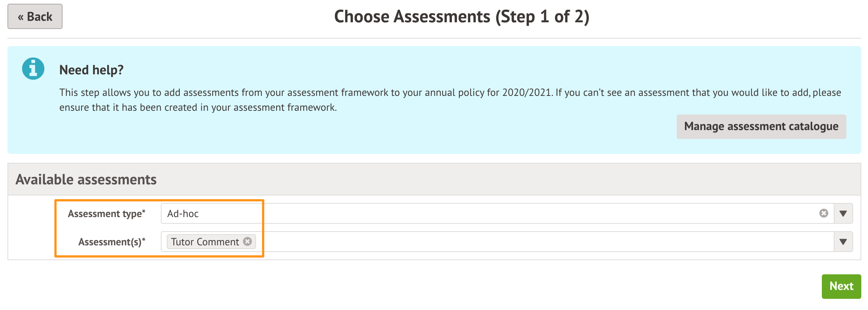Click the Need help? heading
The image size is (868, 310).
[91, 70]
